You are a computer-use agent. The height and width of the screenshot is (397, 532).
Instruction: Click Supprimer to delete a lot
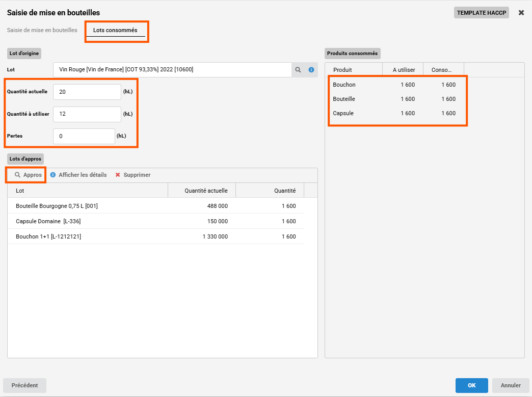[132, 175]
